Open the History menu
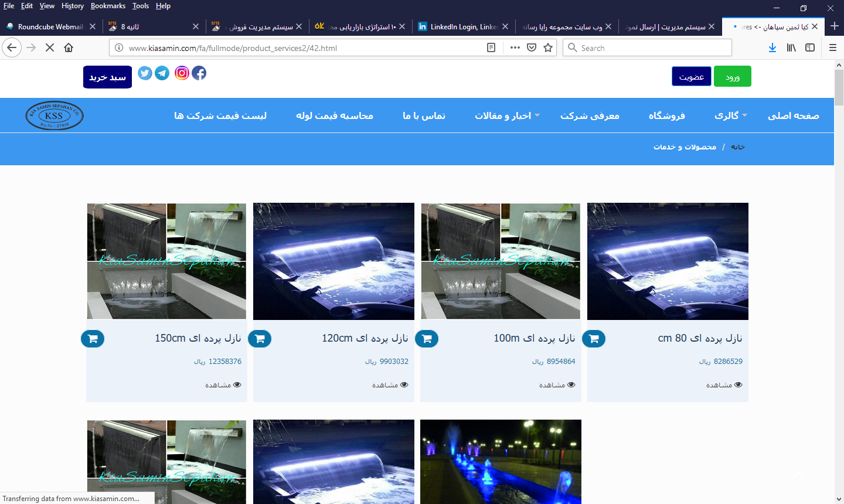Screen dimensions: 844x504 coord(73,6)
